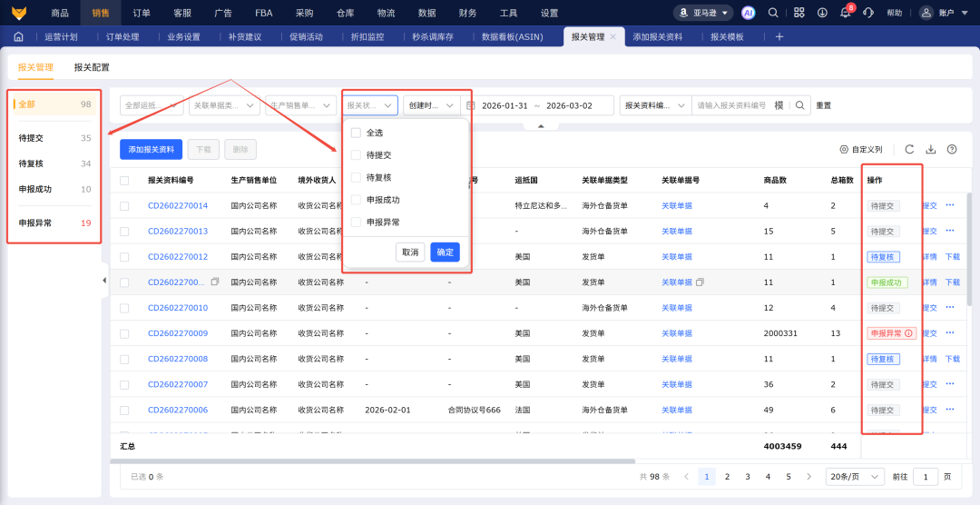Add a new tab with the plus icon
The image size is (980, 505).
[x=779, y=37]
